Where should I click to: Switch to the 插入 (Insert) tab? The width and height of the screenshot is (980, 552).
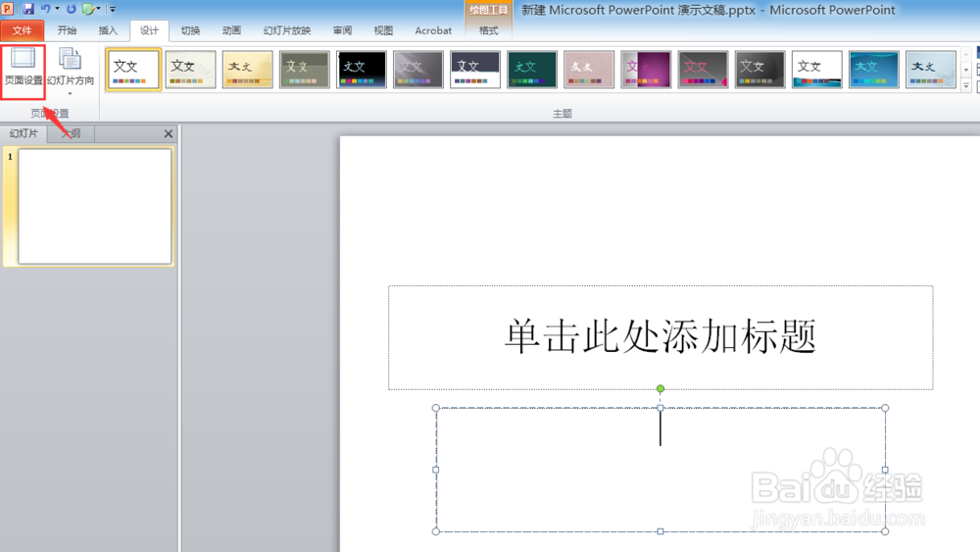click(108, 30)
